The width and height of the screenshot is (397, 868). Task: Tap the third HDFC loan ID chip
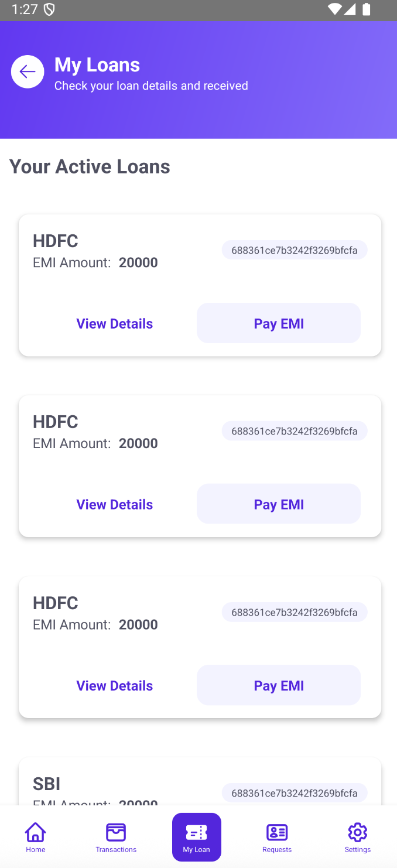click(295, 612)
